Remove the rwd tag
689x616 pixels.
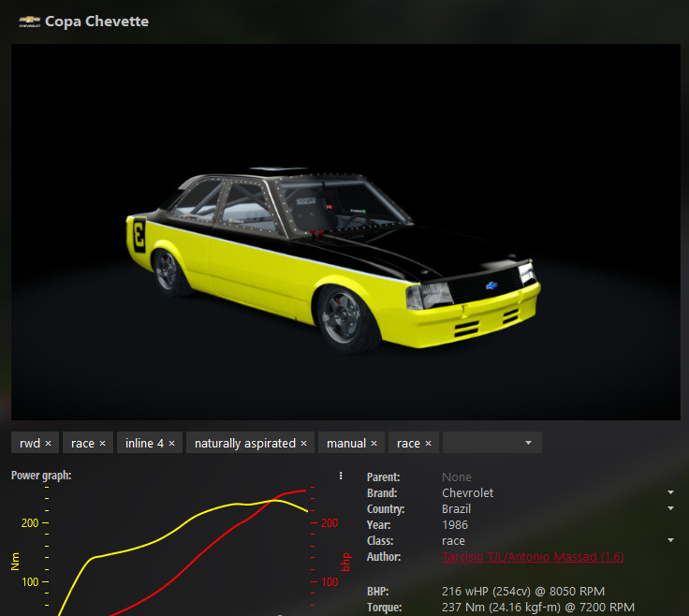click(49, 444)
